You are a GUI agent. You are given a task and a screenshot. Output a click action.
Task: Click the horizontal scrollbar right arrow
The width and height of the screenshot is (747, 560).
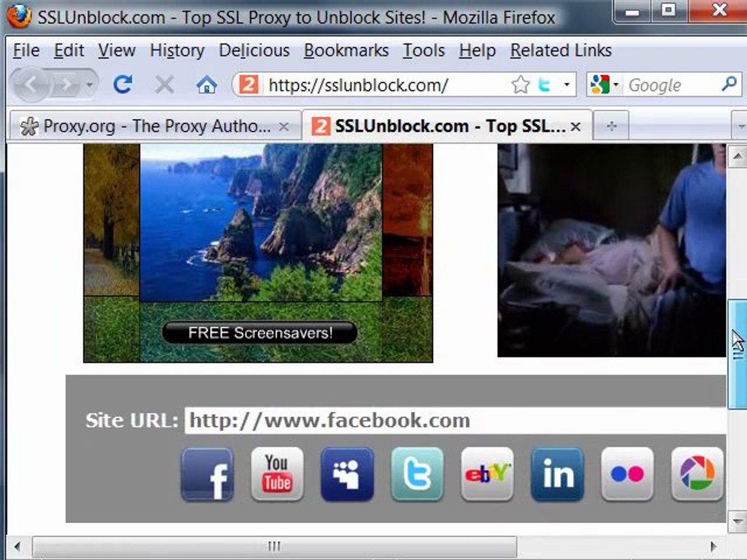714,547
